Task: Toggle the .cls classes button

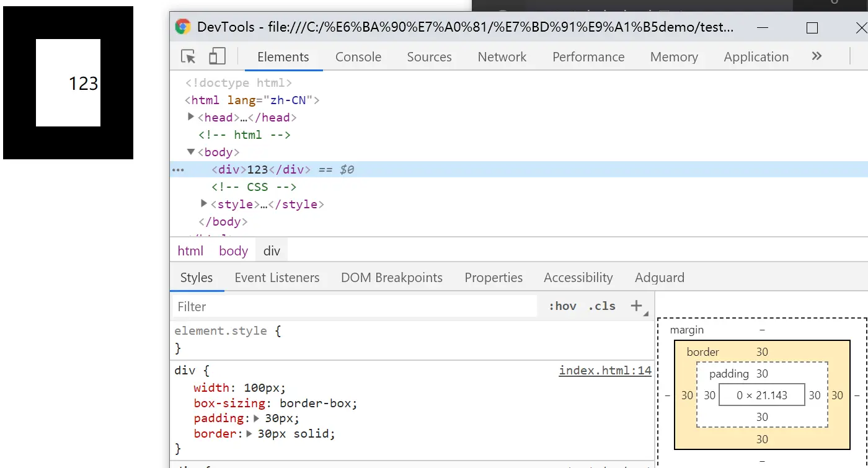Action: [x=602, y=306]
